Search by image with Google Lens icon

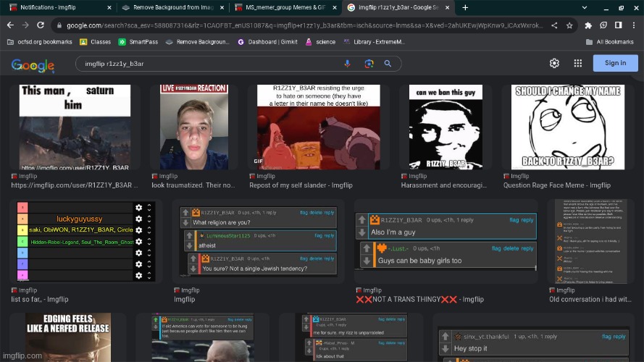click(x=369, y=64)
